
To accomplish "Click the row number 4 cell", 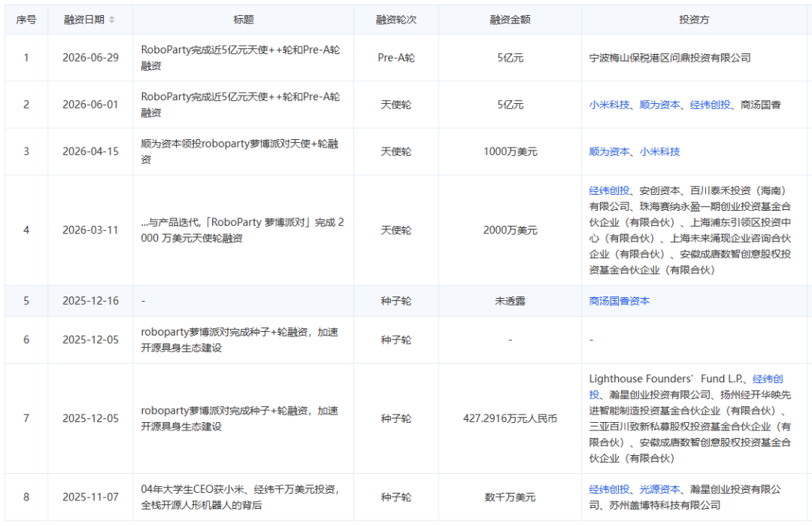I will (26, 230).
